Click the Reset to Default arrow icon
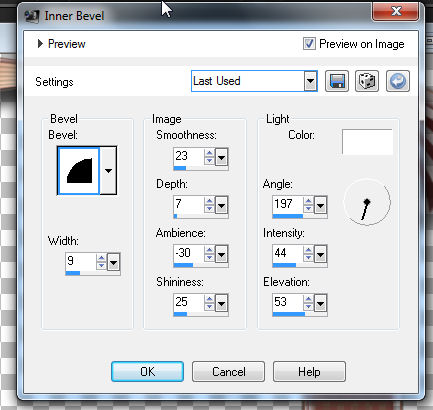The width and height of the screenshot is (433, 410). (398, 81)
